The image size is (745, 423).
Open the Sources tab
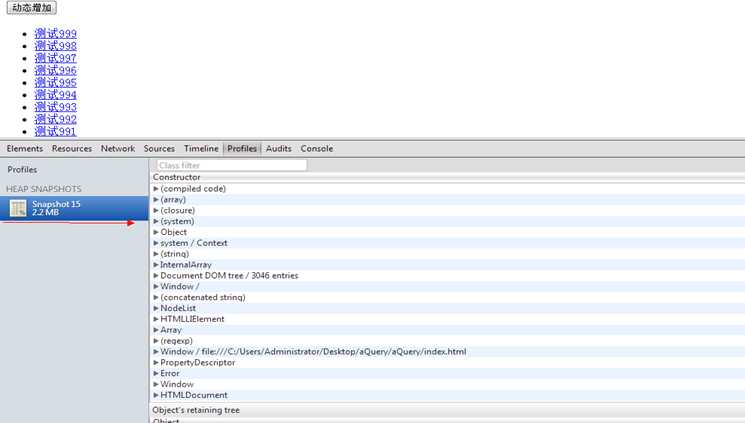click(159, 149)
